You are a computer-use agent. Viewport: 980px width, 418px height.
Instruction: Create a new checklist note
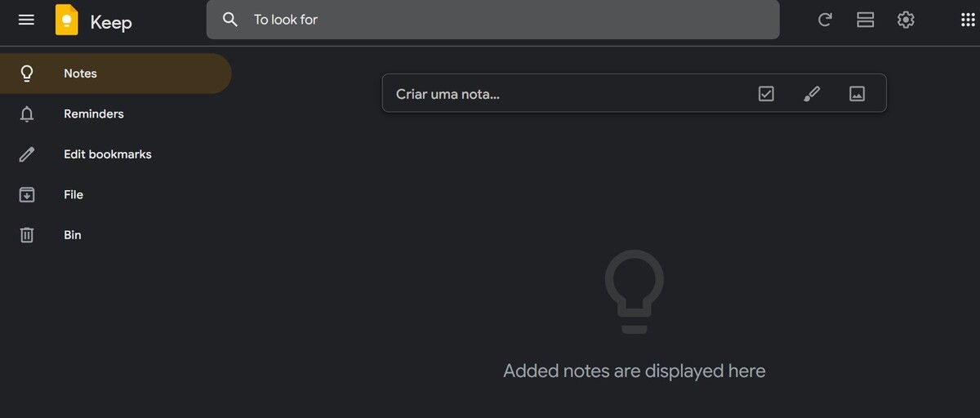click(766, 94)
